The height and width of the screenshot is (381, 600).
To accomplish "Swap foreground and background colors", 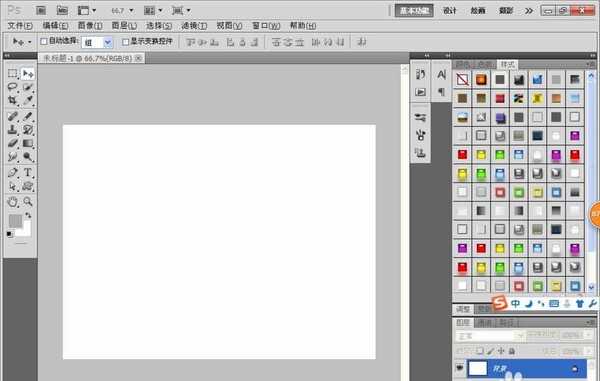I will coord(28,215).
